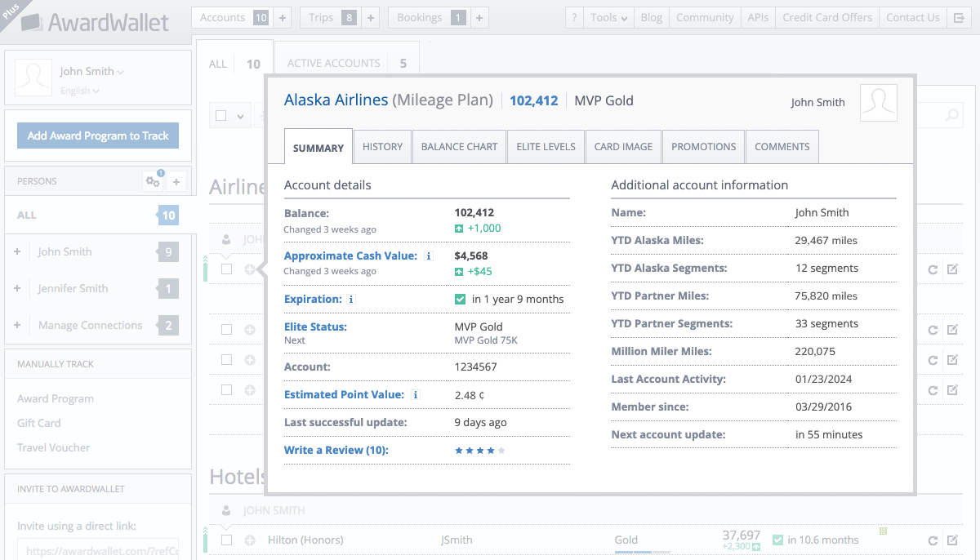Click Hilton Gold elite progress bar
Image resolution: width=980 pixels, height=560 pixels.
click(643, 553)
